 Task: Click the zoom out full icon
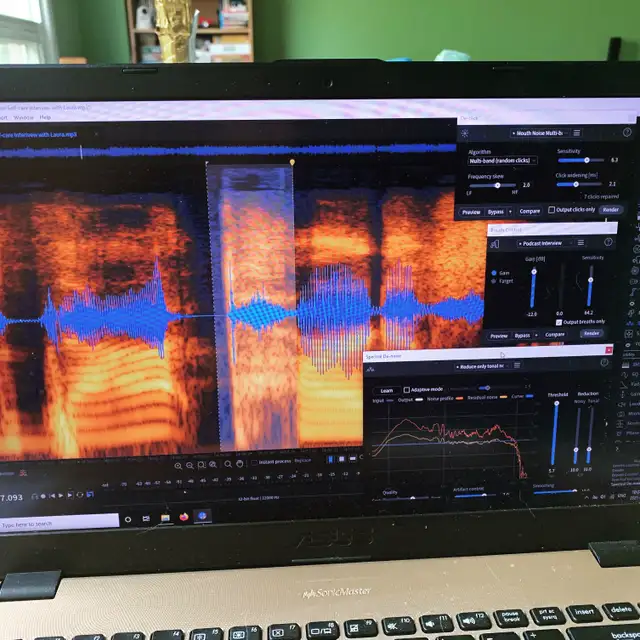(213, 464)
